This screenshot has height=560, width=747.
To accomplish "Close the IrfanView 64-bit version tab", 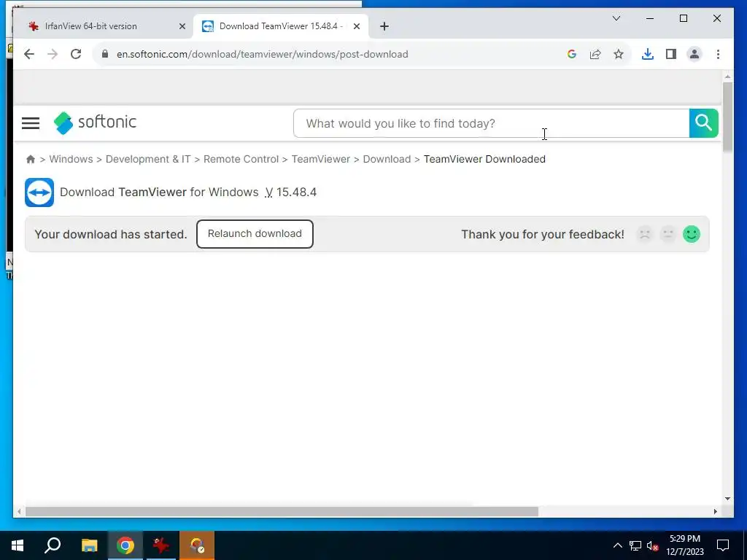I will coord(182,26).
